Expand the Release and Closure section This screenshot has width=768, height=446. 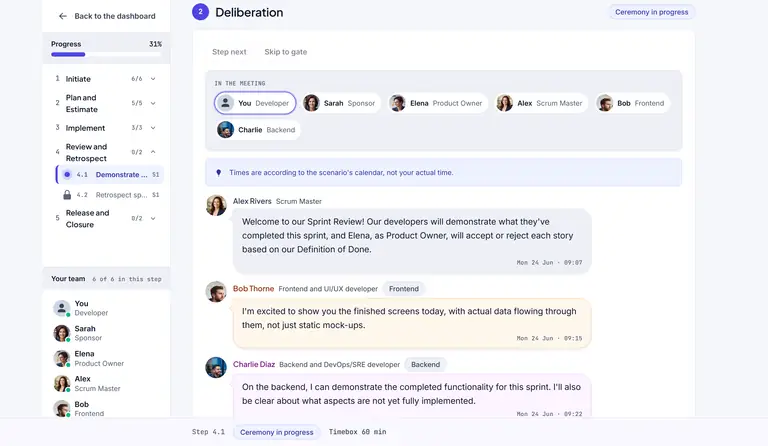153,218
